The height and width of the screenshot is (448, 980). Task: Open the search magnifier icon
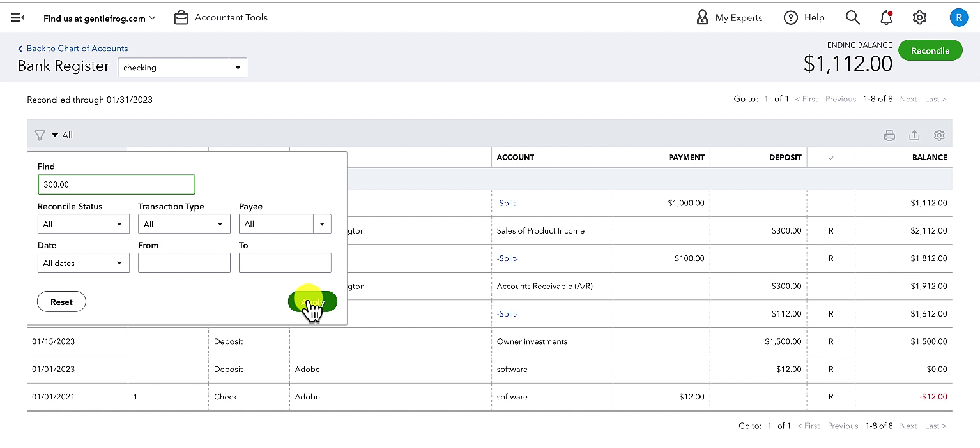(x=853, y=18)
